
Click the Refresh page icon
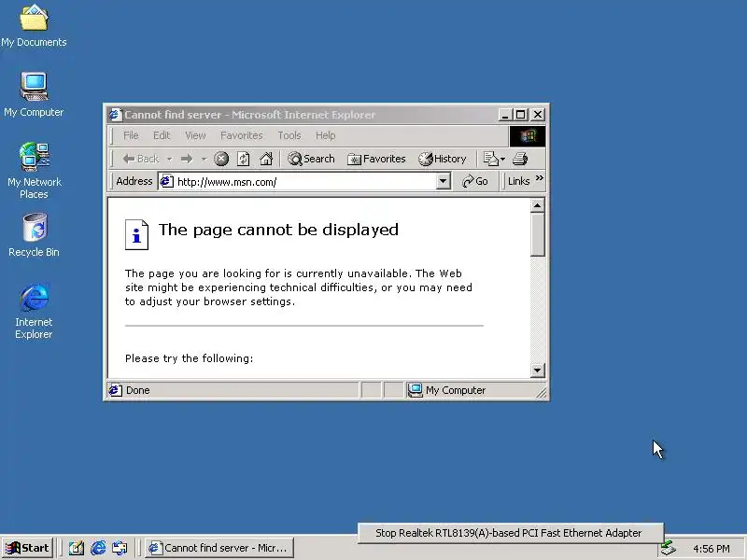tap(244, 159)
